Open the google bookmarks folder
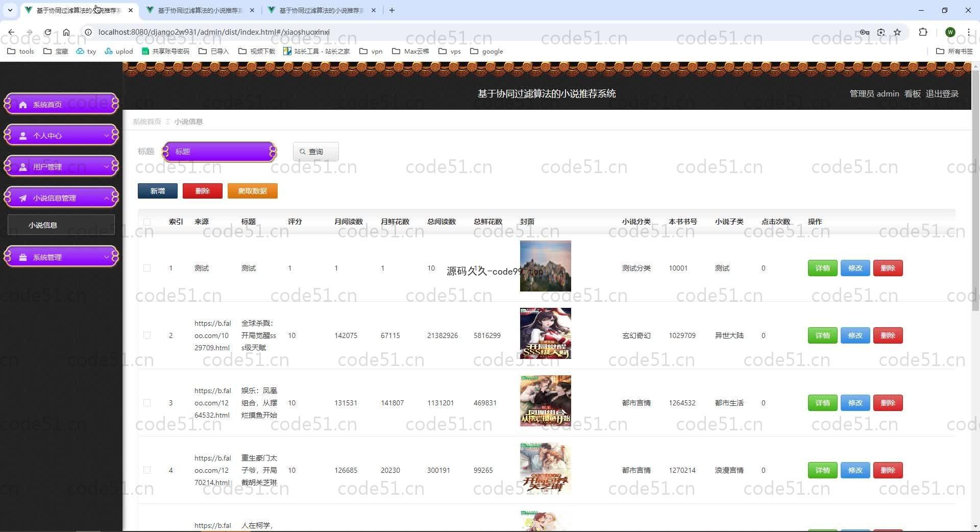 [486, 51]
